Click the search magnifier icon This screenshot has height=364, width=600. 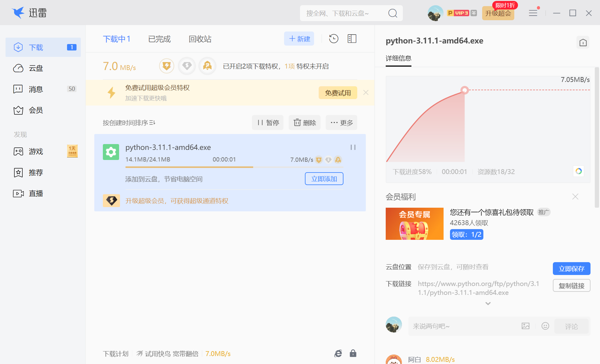[393, 13]
